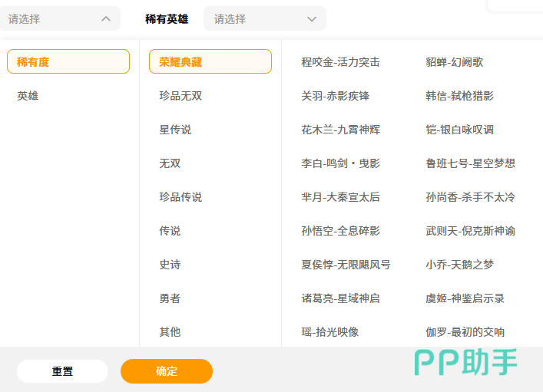The image size is (543, 392).
Task: Choose 其他 in the rarity list
Action: tap(170, 332)
